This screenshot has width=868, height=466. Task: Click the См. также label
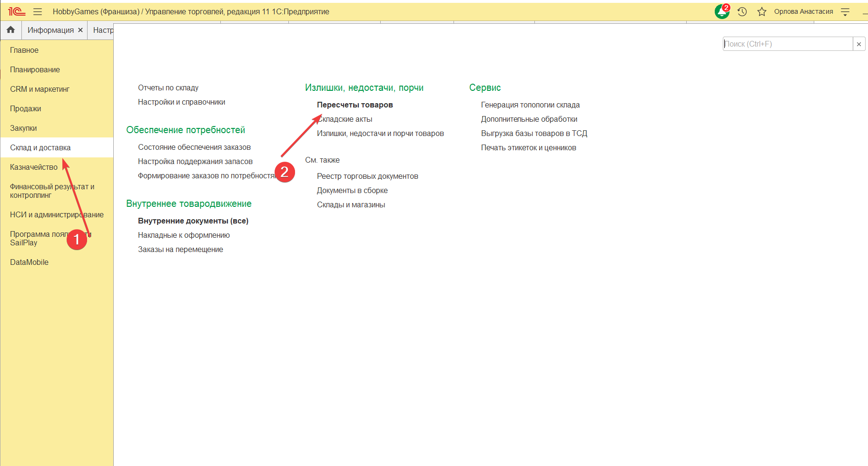[322, 160]
